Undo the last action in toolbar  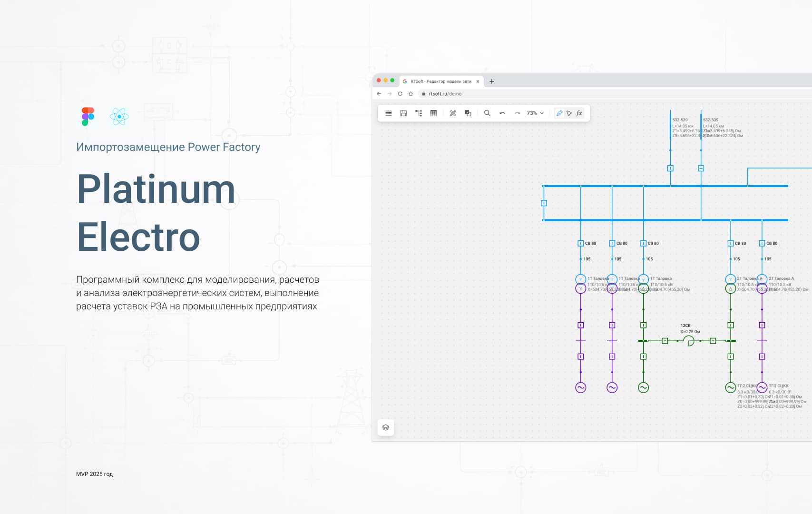click(502, 113)
